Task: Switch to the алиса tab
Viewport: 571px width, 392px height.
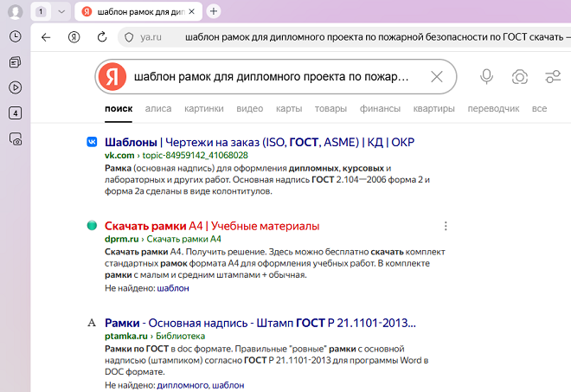Action: 158,108
